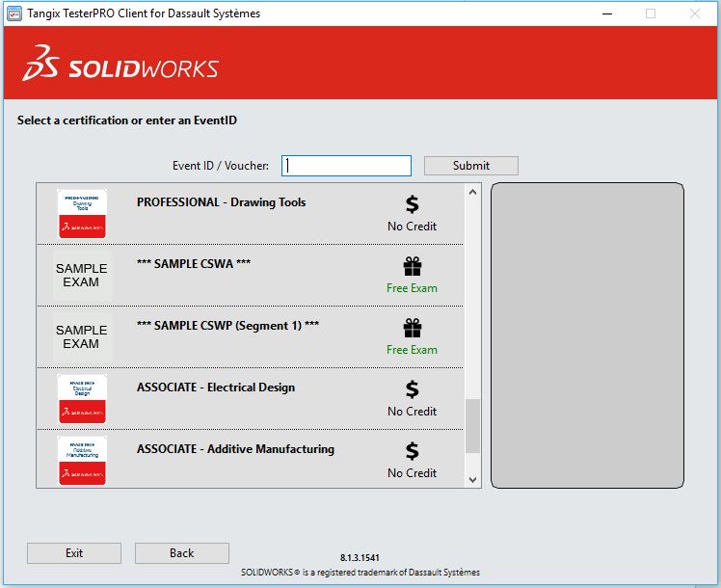Close the Tangix TesterPRO window
721x588 pixels.
tap(695, 13)
